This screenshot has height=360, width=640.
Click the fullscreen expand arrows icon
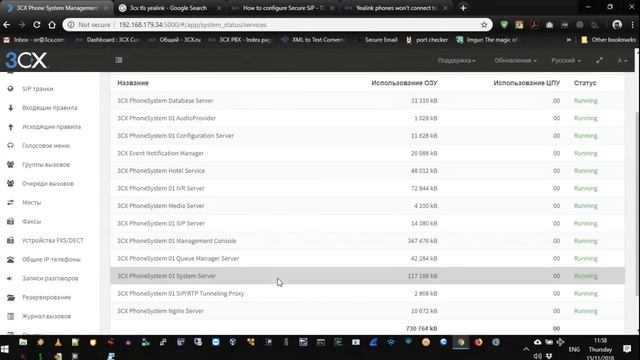[599, 60]
